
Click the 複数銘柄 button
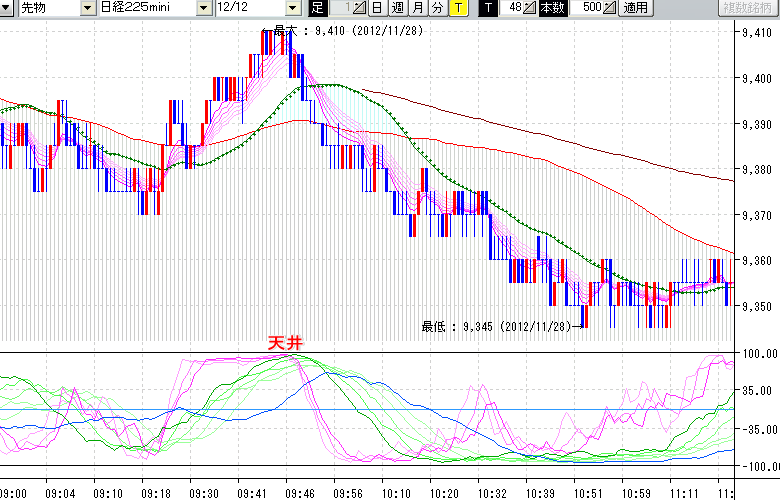click(x=749, y=8)
